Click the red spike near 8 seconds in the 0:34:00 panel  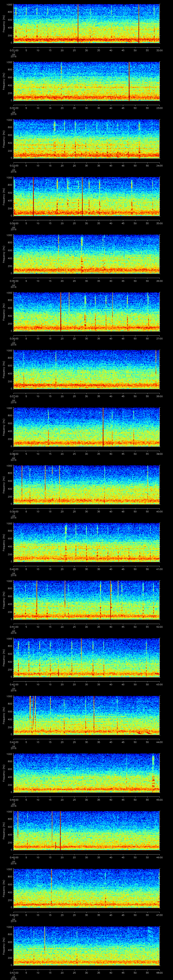(x=33, y=196)
